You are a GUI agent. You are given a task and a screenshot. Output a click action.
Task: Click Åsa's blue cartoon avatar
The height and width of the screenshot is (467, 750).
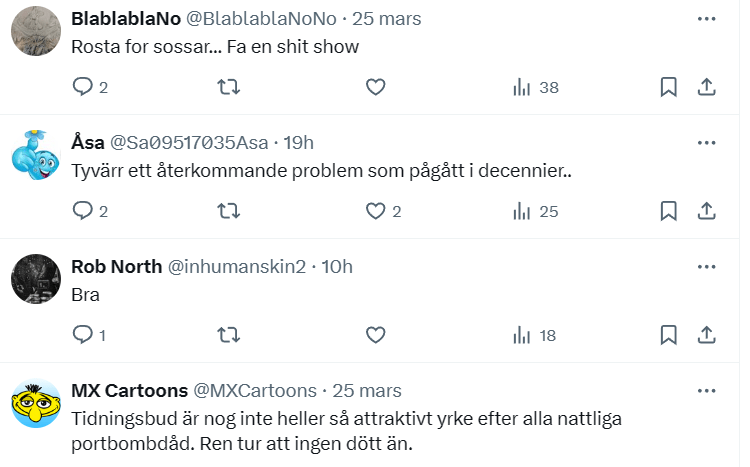[x=36, y=157]
